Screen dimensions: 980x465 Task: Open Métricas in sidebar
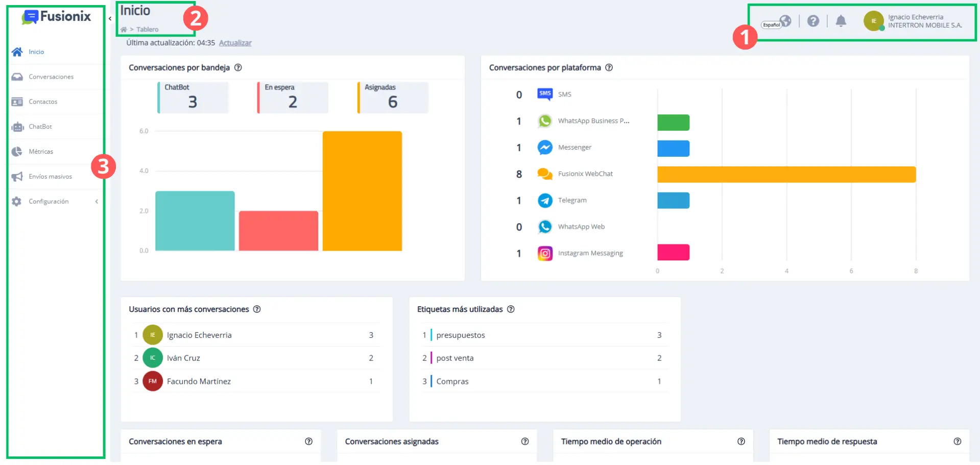point(41,152)
